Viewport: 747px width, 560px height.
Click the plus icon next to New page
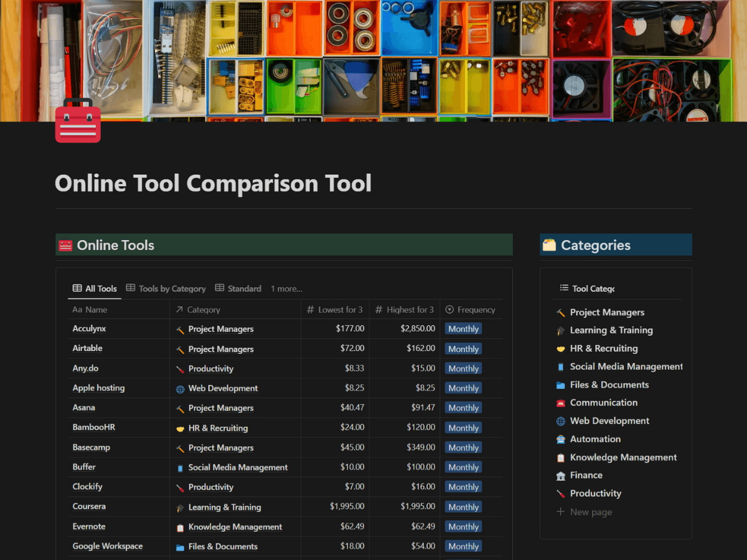tap(560, 512)
